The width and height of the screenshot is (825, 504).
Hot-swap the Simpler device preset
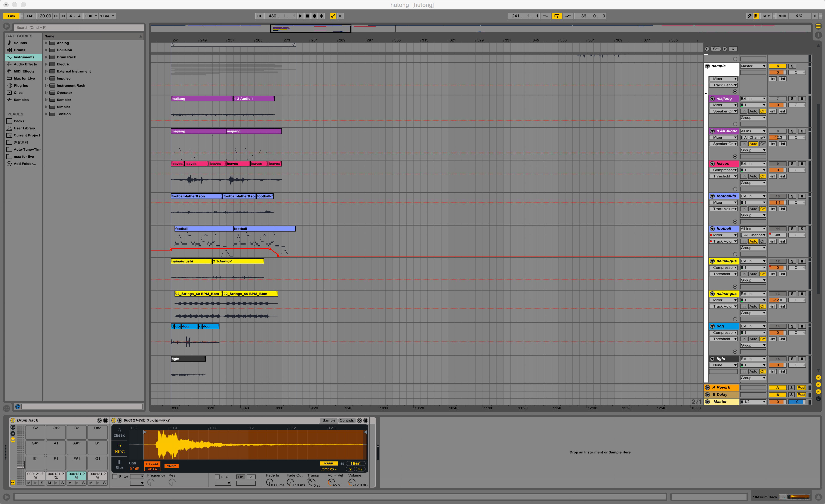360,420
